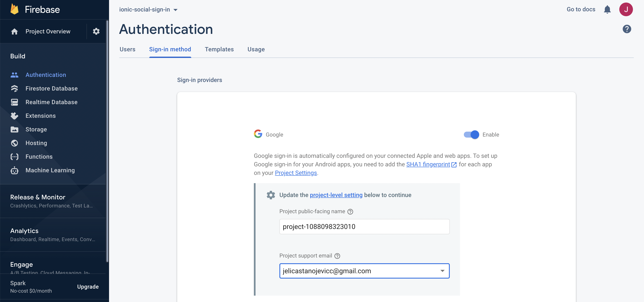Viewport: 644px width, 302px height.
Task: Switch to the Users tab
Action: 128,49
